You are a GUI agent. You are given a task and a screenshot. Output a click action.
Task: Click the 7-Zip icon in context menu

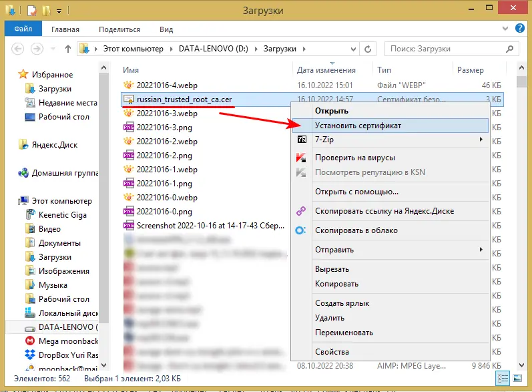coord(302,140)
